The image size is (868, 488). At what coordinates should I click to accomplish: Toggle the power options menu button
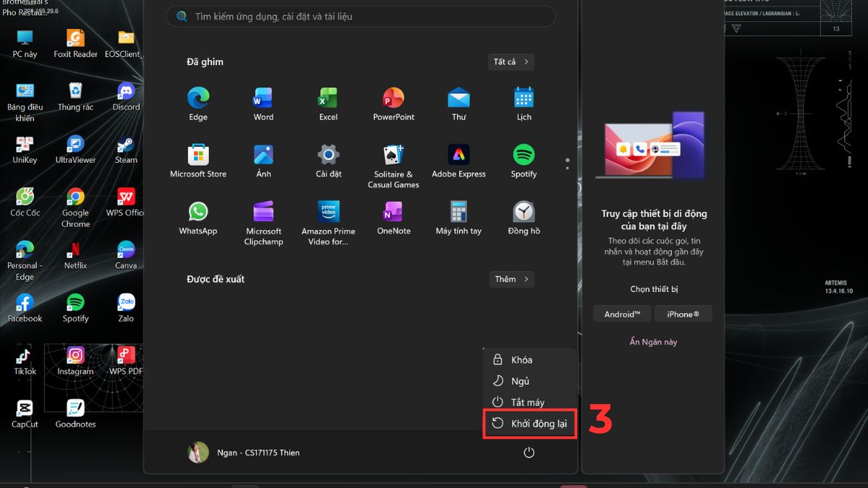(x=529, y=453)
